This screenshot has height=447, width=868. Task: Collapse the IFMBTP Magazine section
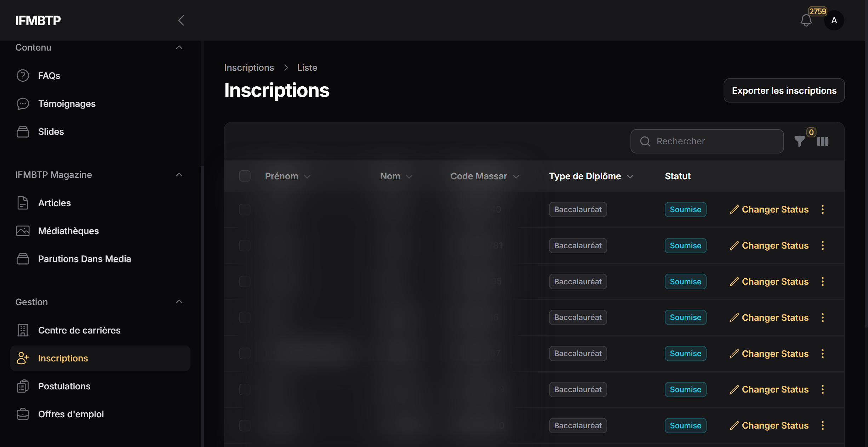click(179, 175)
